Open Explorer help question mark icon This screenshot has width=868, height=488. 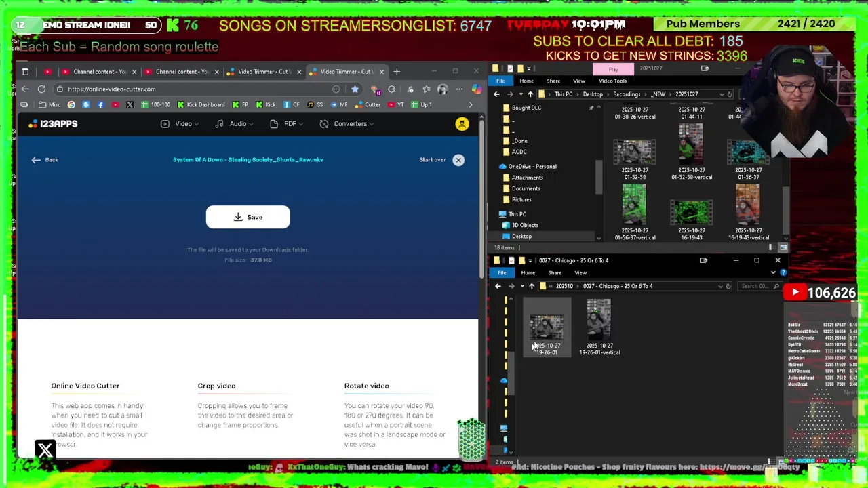(783, 273)
